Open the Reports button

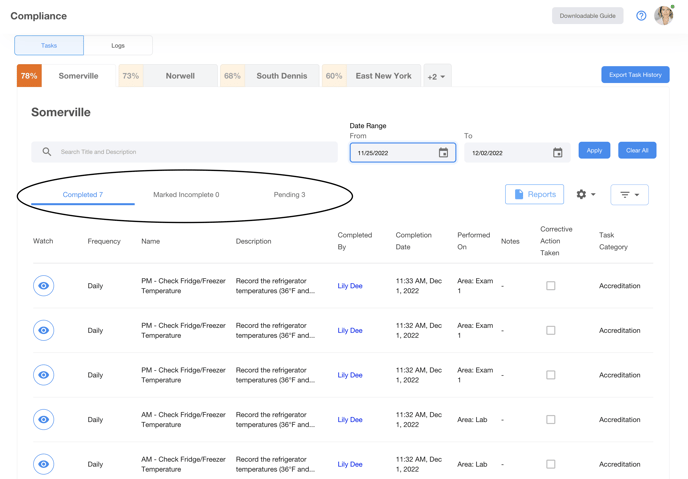pyautogui.click(x=534, y=194)
